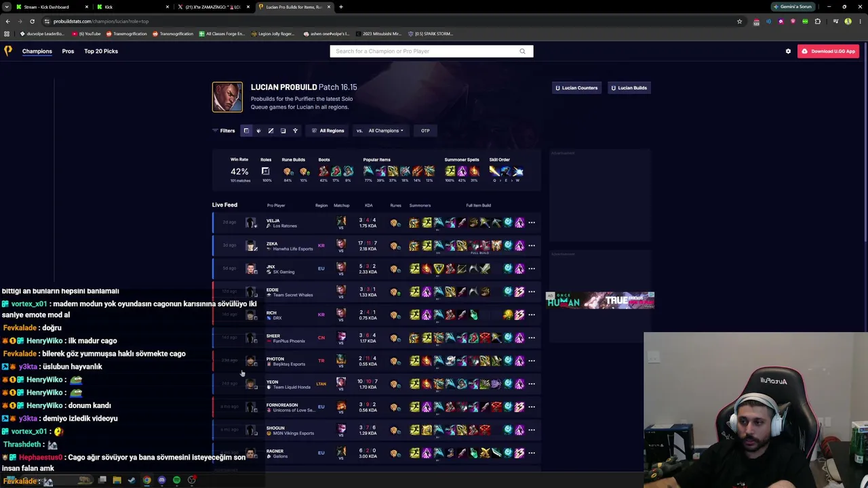This screenshot has width=868, height=488.
Task: Open the Top 20 Picks tab
Action: point(101,51)
